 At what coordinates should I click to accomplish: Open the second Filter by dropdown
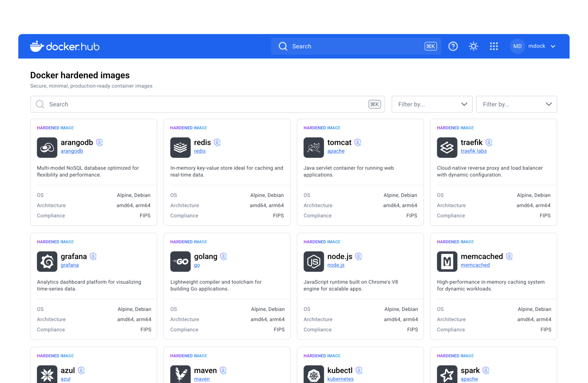click(517, 104)
